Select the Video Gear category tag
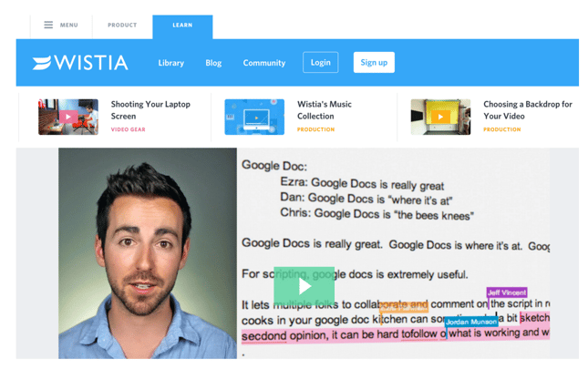Screen dimensions: 588x369 click(128, 130)
